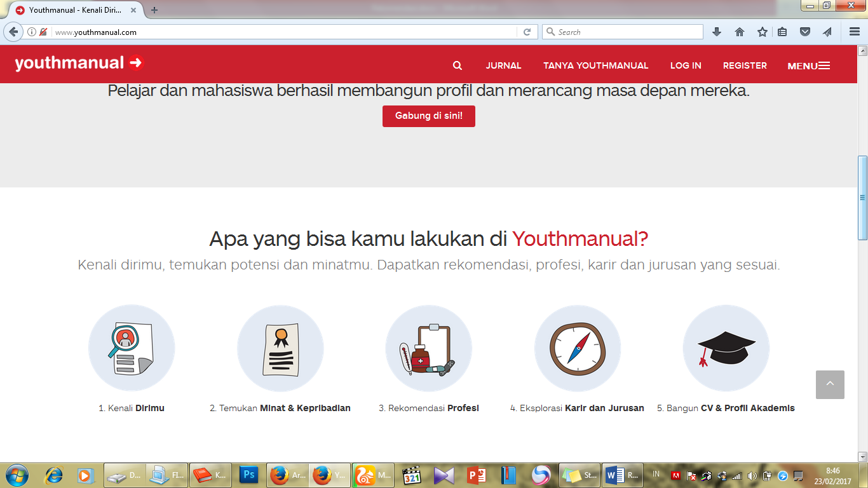868x488 pixels.
Task: Click the volume speaker tray icon
Action: pyautogui.click(x=752, y=475)
